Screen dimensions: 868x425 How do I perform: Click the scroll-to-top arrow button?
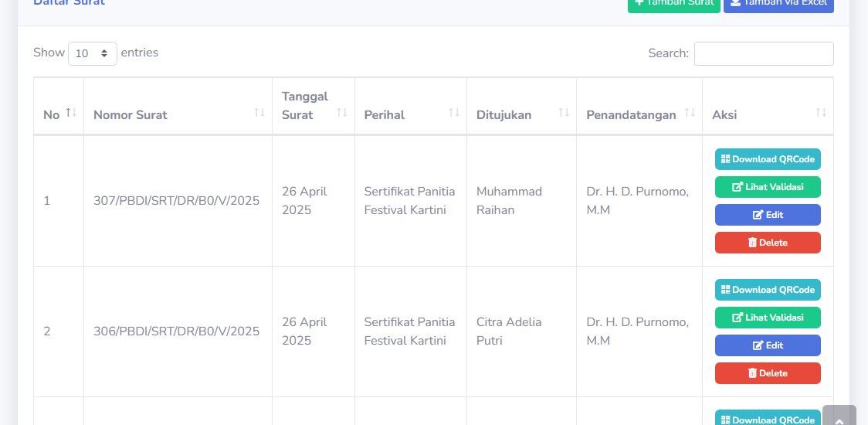coord(839,417)
